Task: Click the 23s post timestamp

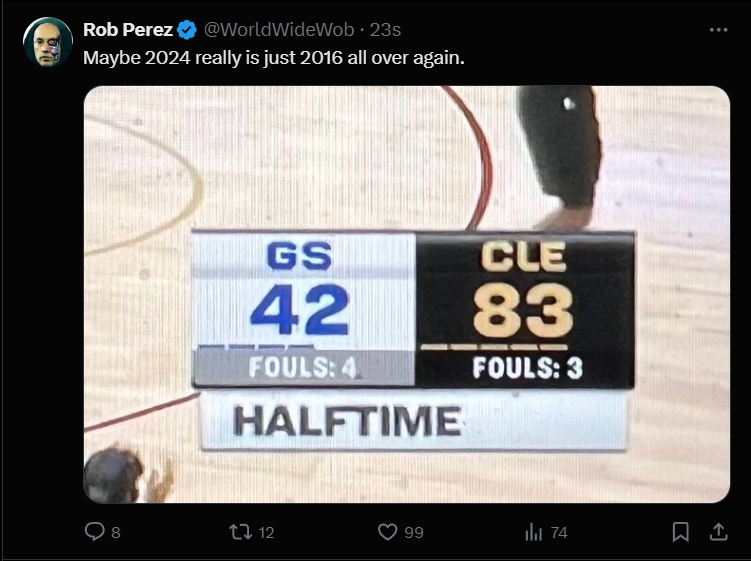Action: pos(385,30)
